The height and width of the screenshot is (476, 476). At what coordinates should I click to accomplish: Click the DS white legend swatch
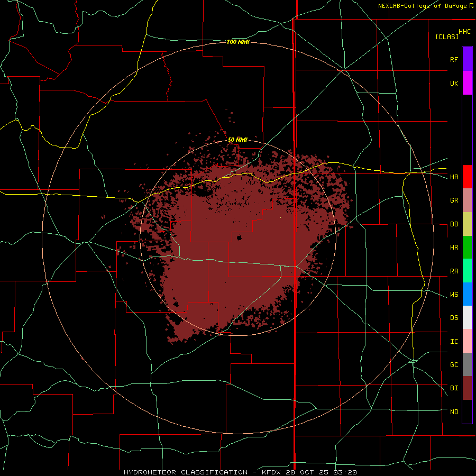coord(467,317)
